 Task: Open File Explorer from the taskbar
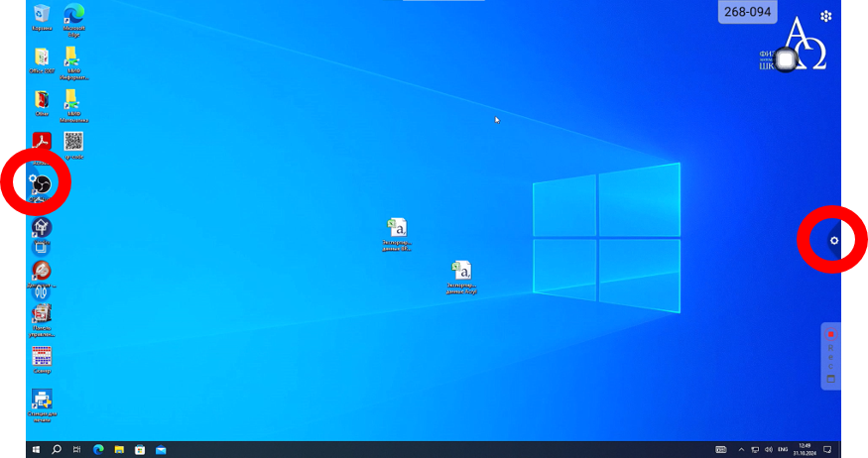click(119, 449)
